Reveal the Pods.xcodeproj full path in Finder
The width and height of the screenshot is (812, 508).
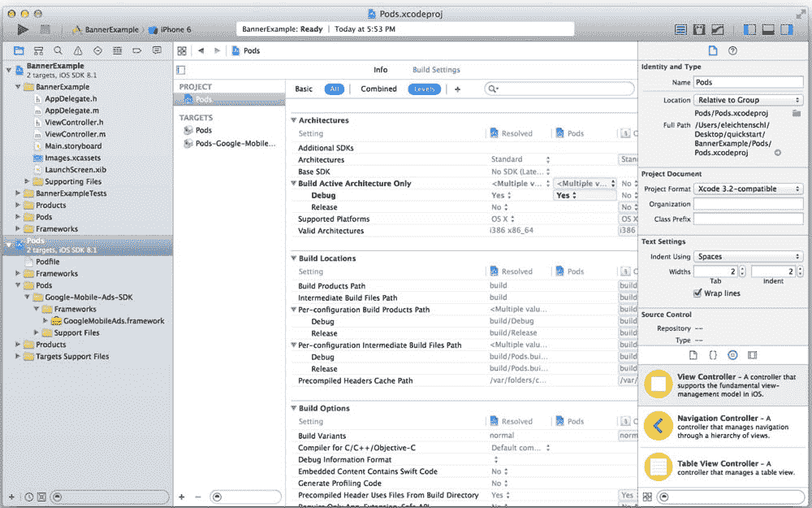click(x=778, y=153)
